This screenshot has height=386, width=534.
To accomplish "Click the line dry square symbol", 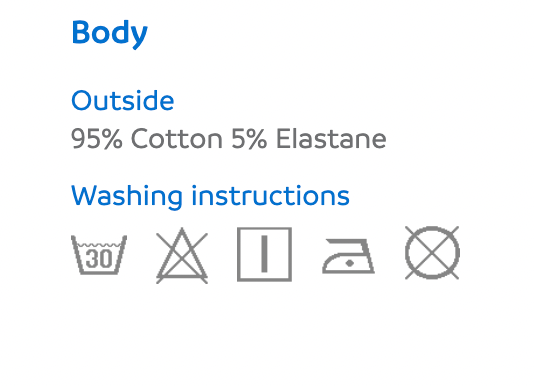I will tap(264, 254).
